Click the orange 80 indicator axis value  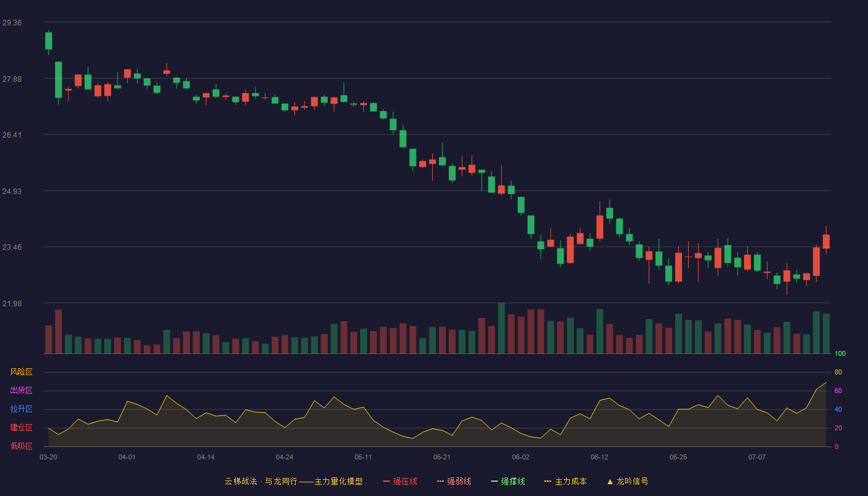point(838,373)
